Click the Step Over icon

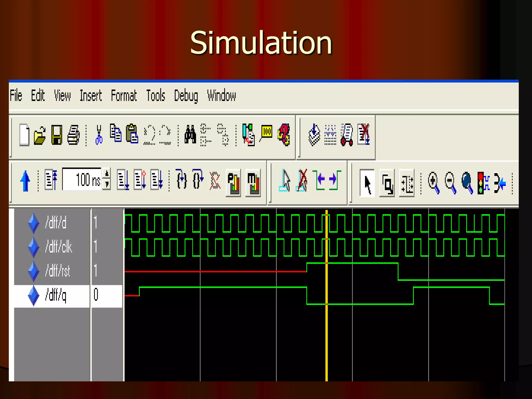click(198, 179)
